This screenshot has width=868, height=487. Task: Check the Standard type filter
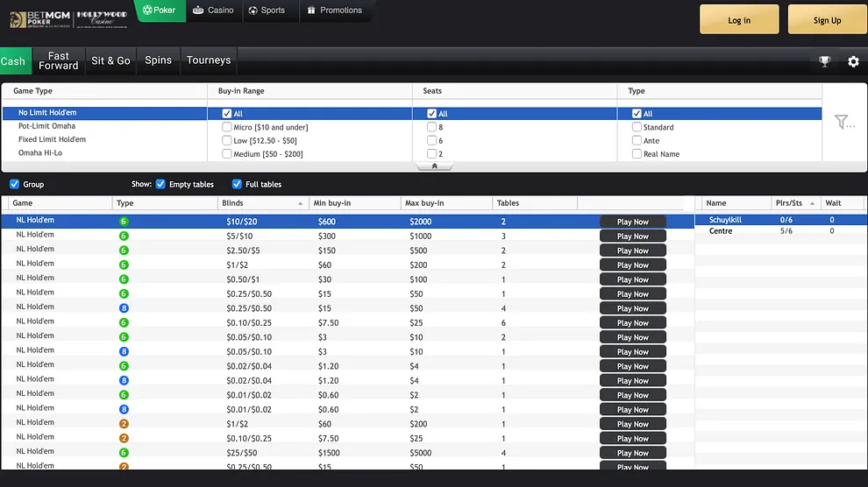point(637,127)
